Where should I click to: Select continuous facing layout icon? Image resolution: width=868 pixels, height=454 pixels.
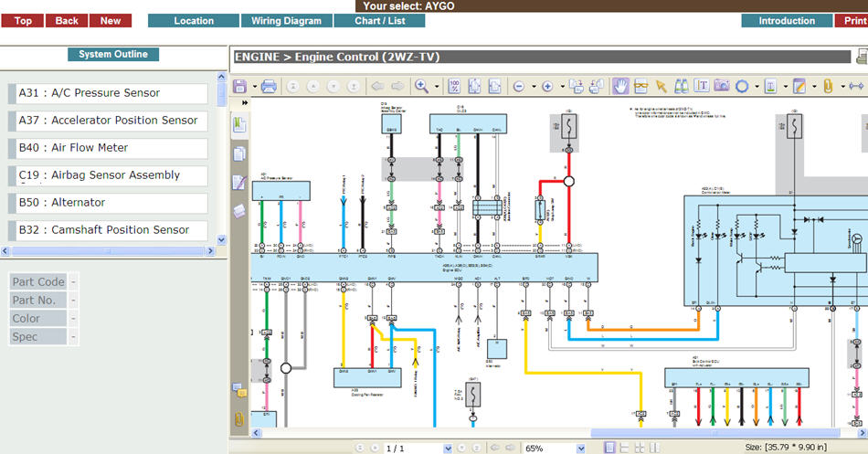click(x=640, y=448)
